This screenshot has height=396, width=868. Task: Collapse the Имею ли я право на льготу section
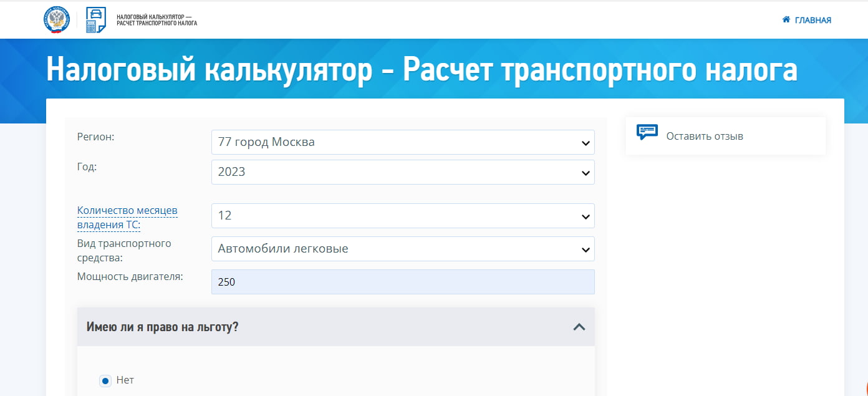580,326
